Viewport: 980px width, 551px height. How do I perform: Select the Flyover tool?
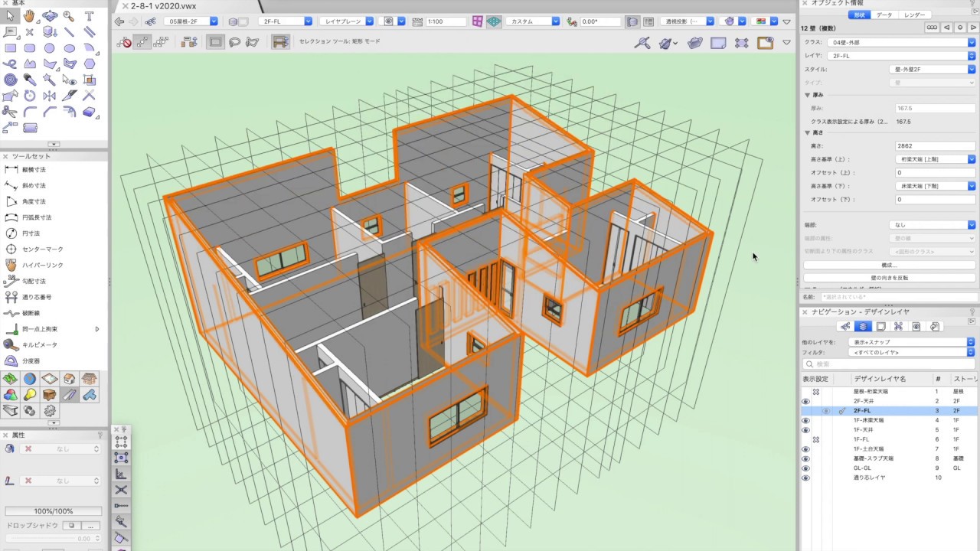point(50,16)
